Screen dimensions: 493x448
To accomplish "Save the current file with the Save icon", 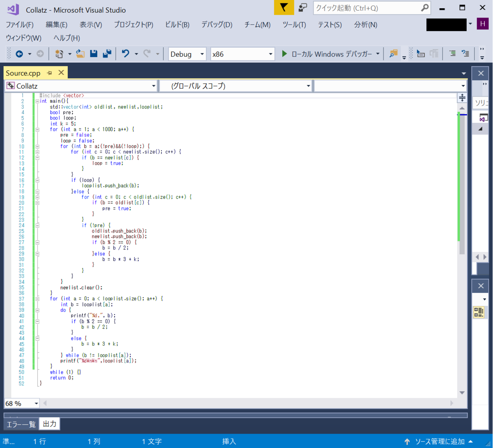I will coord(94,54).
